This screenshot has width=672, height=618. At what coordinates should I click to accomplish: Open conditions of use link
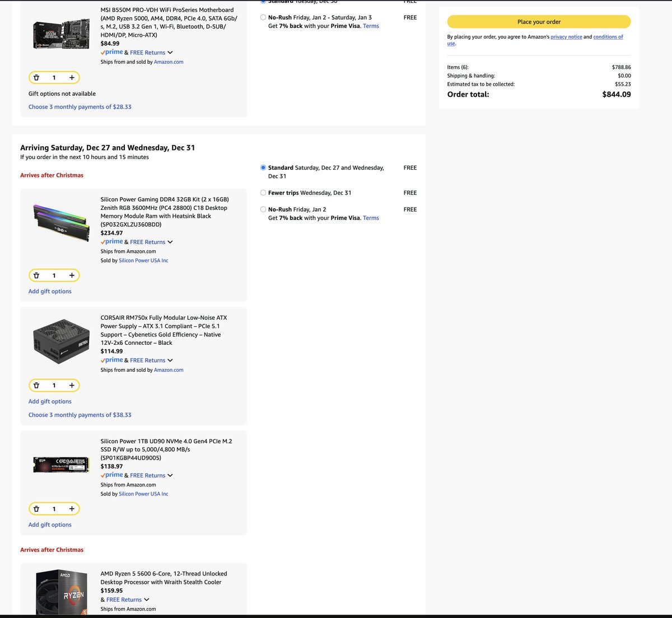pyautogui.click(x=608, y=37)
